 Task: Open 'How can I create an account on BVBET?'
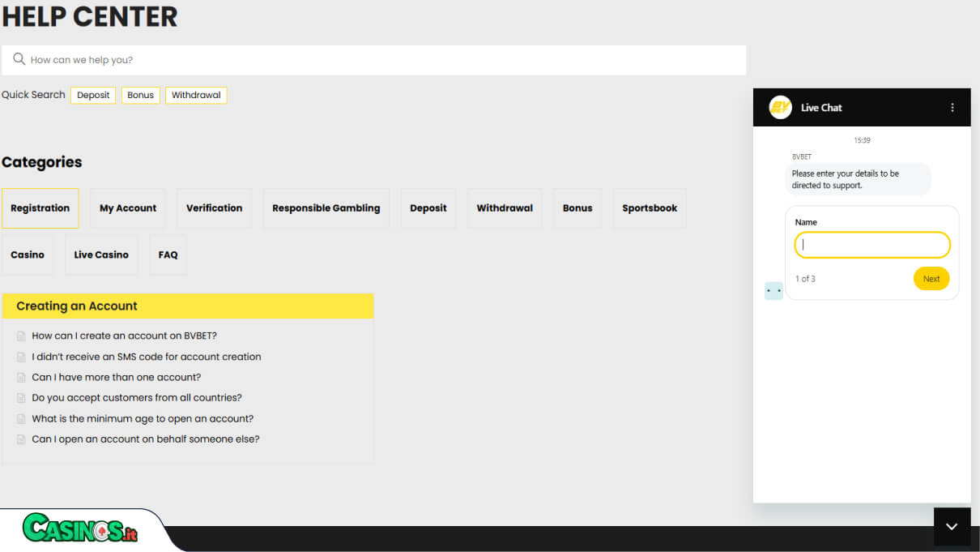tap(125, 336)
